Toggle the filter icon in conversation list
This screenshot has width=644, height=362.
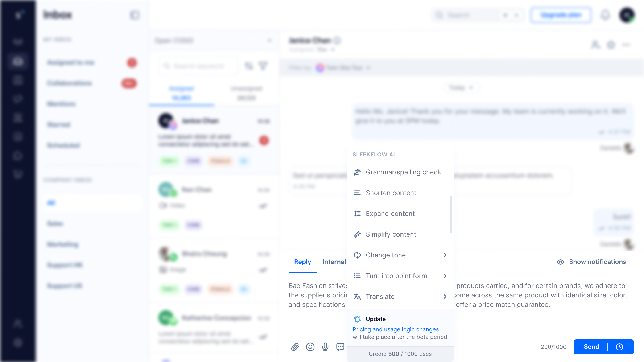(x=264, y=66)
